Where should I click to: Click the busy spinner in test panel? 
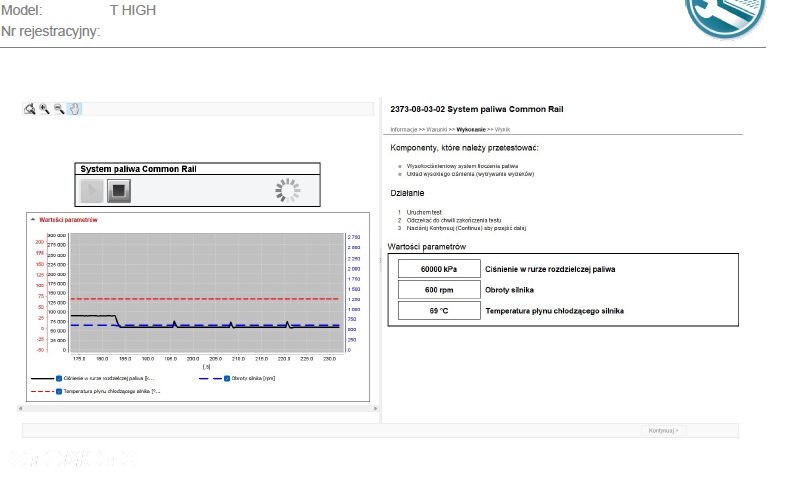288,190
